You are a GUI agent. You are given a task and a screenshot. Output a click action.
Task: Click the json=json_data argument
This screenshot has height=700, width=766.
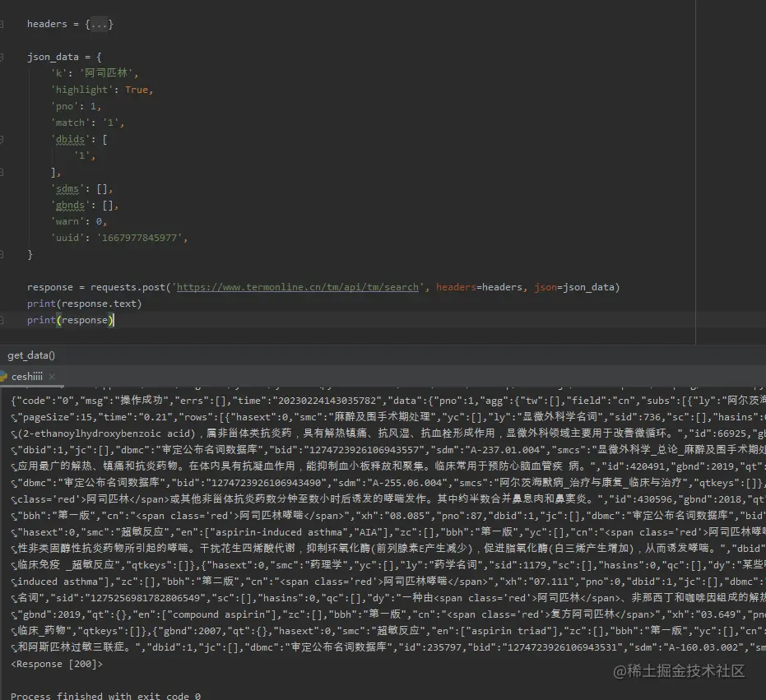pyautogui.click(x=573, y=287)
